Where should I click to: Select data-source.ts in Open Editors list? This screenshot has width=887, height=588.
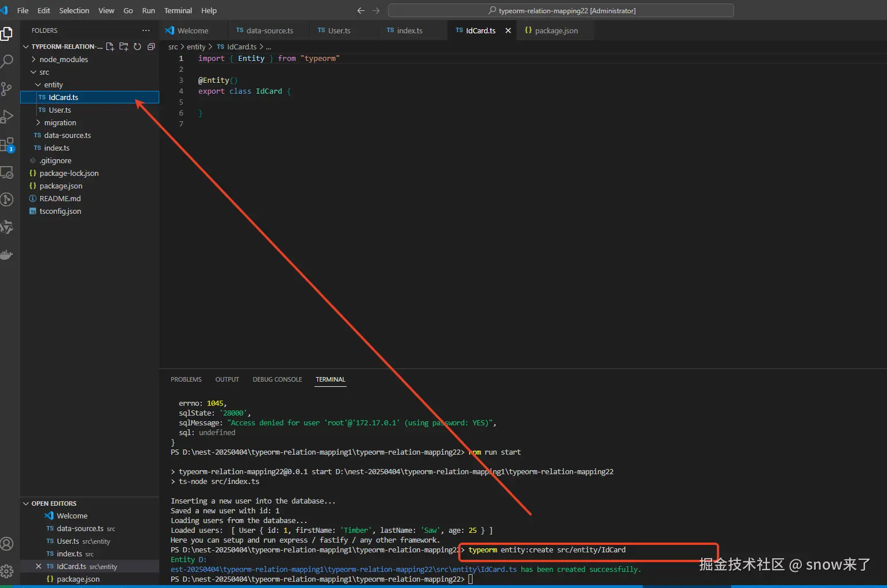click(x=89, y=528)
